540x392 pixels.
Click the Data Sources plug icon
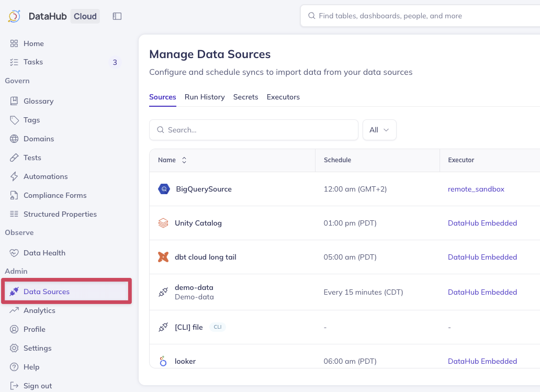point(14,292)
